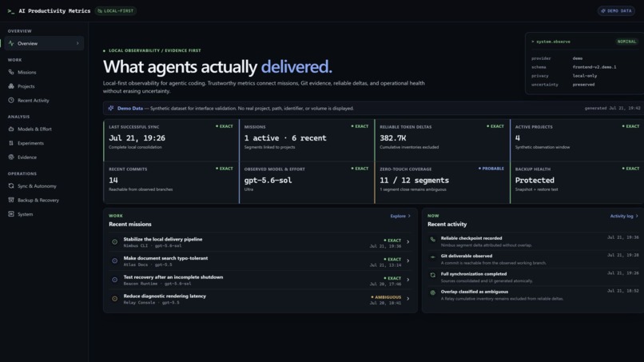Click the Demo Data link in notice bar
The height and width of the screenshot is (362, 644).
click(130, 109)
